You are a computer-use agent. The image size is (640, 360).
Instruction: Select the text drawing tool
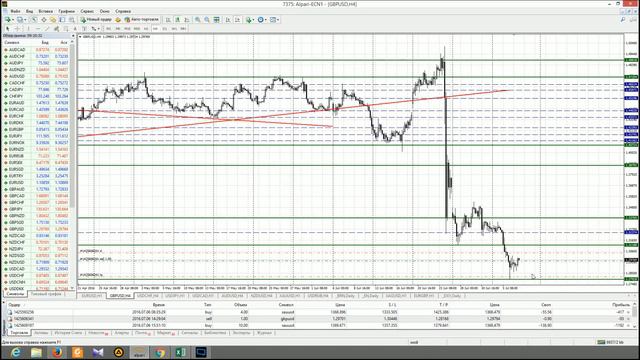[x=75, y=29]
